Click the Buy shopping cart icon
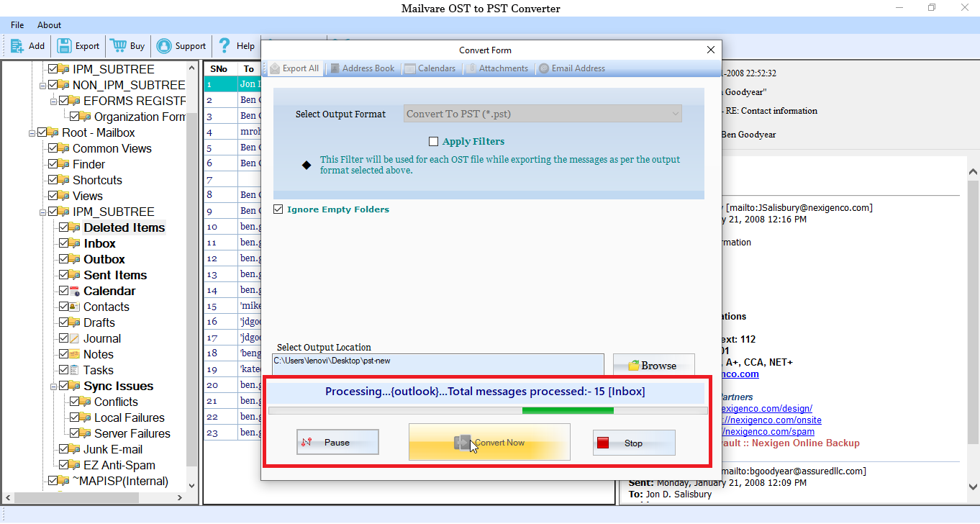 [118, 46]
